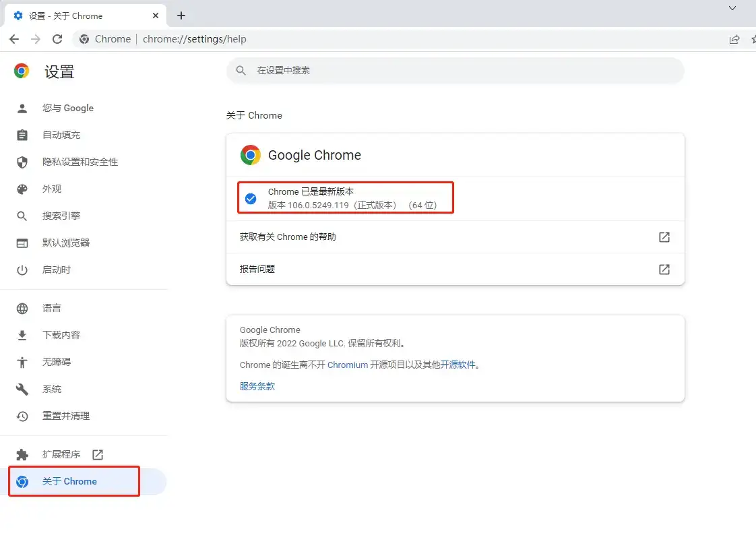Open 无障碍 settings section
The width and height of the screenshot is (756, 558).
tap(84, 362)
